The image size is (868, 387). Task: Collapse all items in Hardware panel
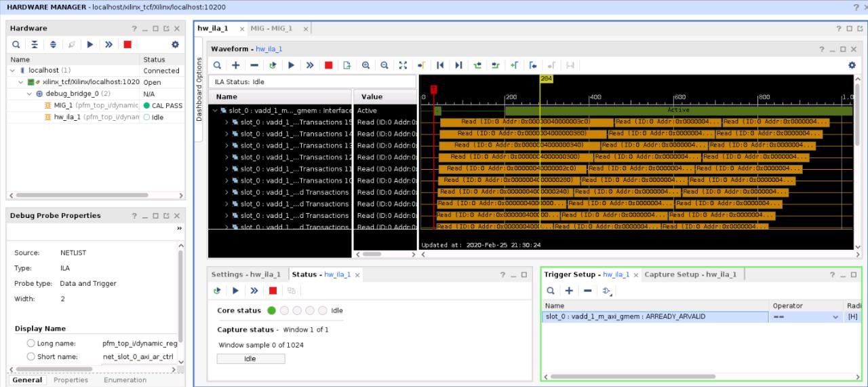click(x=35, y=44)
